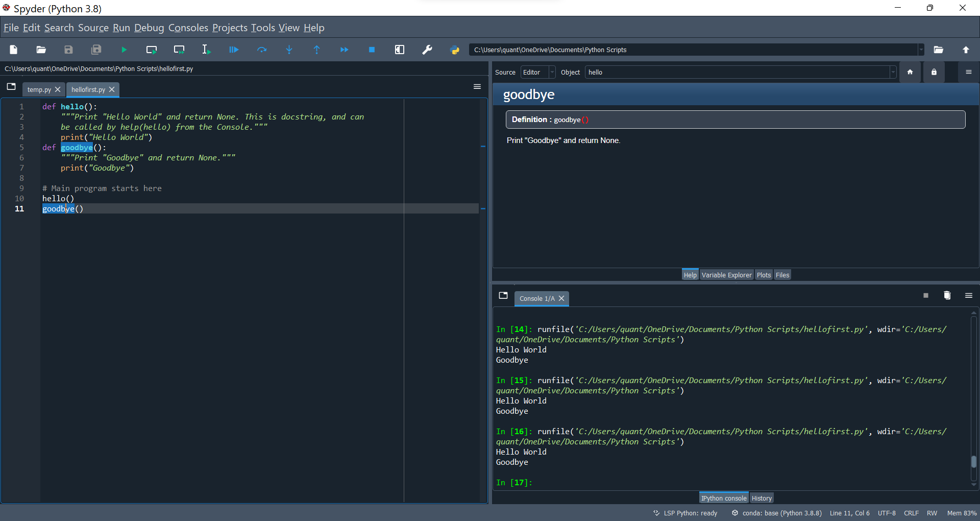The height and width of the screenshot is (521, 980).
Task: Open Preferences with the wrench icon
Action: (x=427, y=50)
